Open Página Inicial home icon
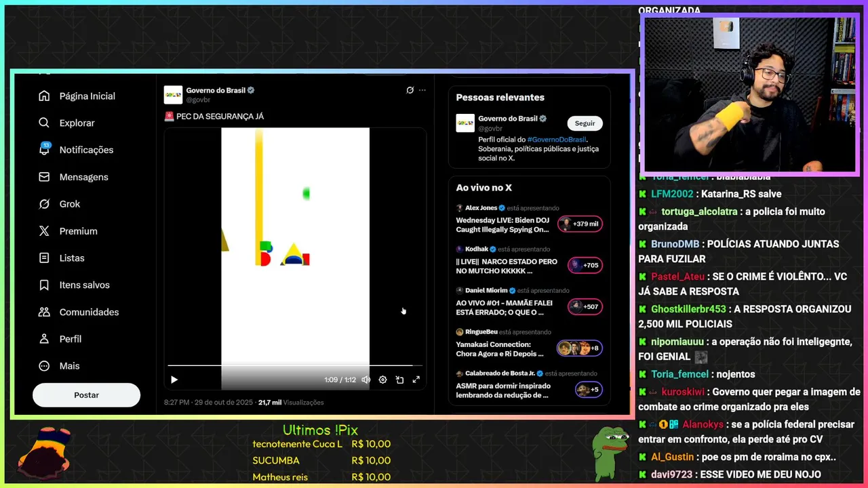 coord(44,96)
